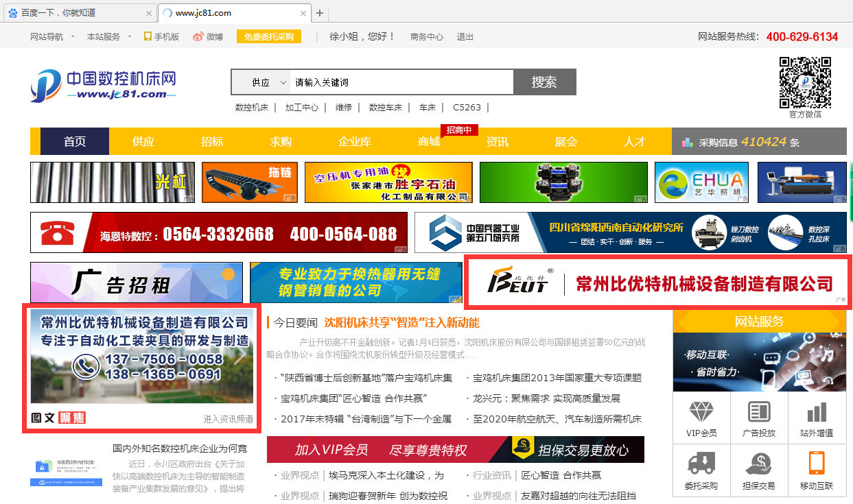Advance the image carousel with right arrow
This screenshot has width=853, height=504.
point(240,355)
